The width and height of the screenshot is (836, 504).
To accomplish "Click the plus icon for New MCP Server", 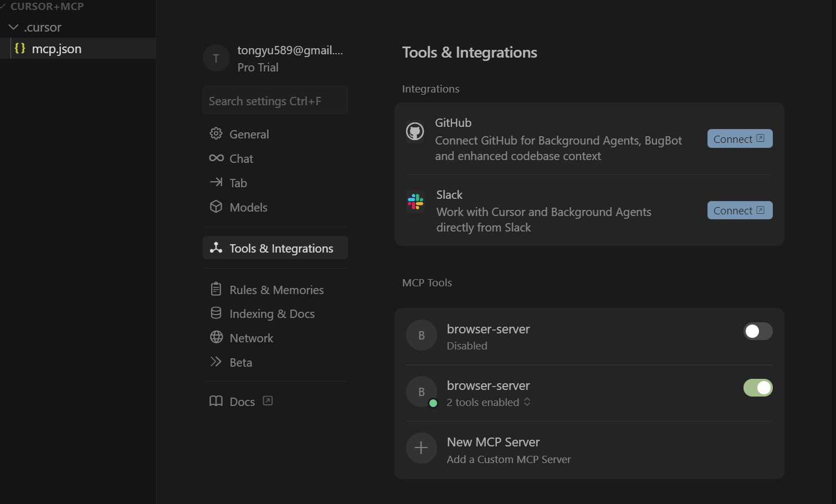I will [x=421, y=448].
